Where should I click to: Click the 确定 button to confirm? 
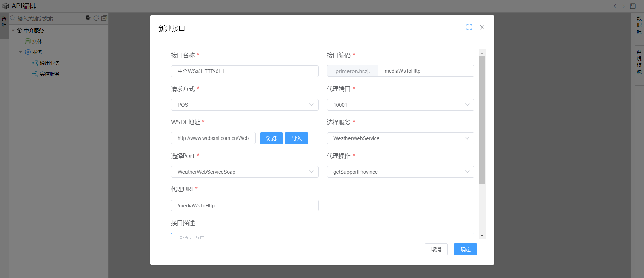pyautogui.click(x=465, y=249)
